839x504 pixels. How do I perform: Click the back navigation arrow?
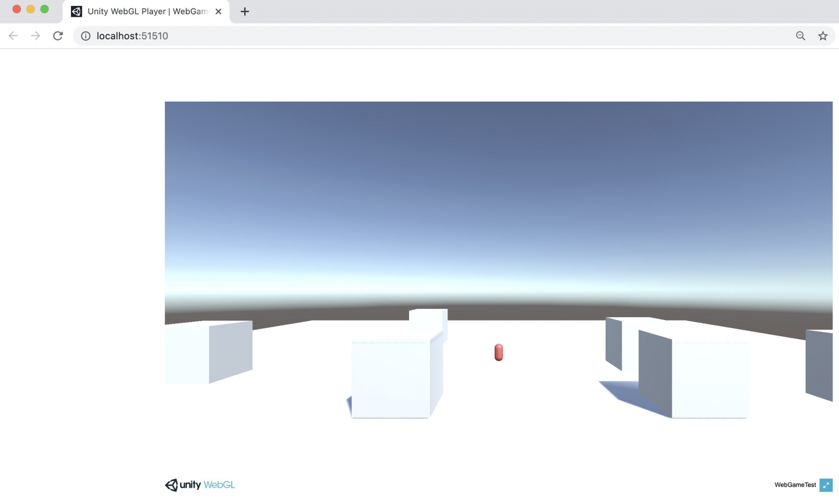pos(13,35)
